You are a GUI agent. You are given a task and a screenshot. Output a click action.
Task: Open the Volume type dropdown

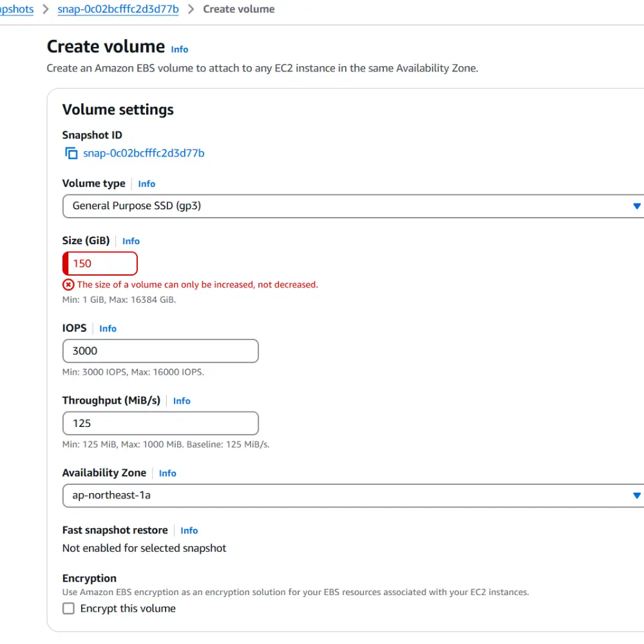(353, 206)
